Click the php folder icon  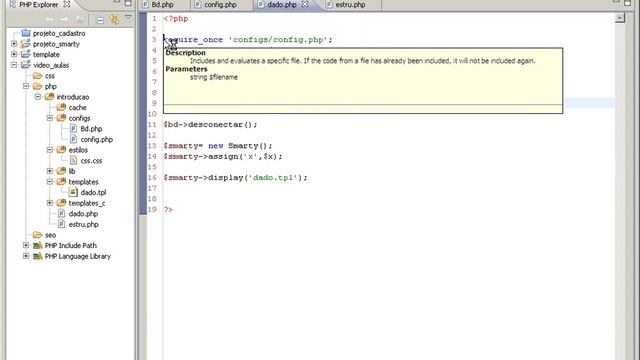pyautogui.click(x=38, y=86)
